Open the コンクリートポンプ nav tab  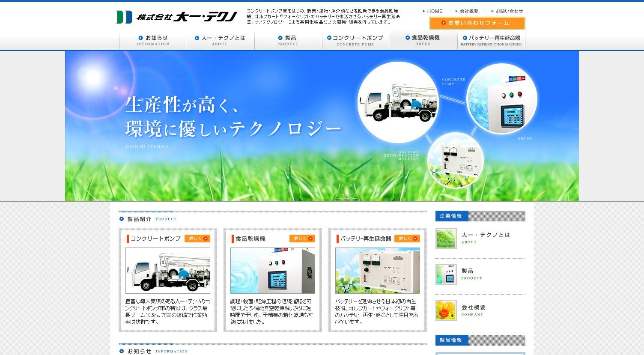click(356, 40)
